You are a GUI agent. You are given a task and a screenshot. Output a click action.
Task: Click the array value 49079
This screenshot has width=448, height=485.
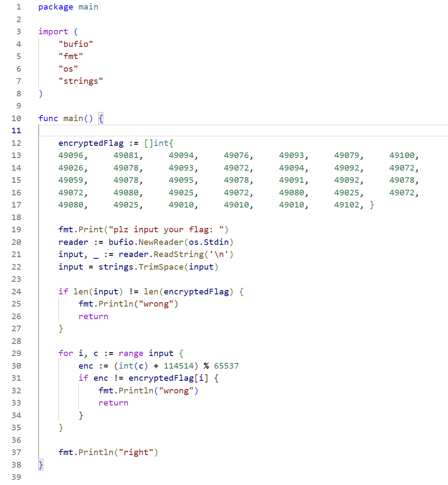point(346,155)
